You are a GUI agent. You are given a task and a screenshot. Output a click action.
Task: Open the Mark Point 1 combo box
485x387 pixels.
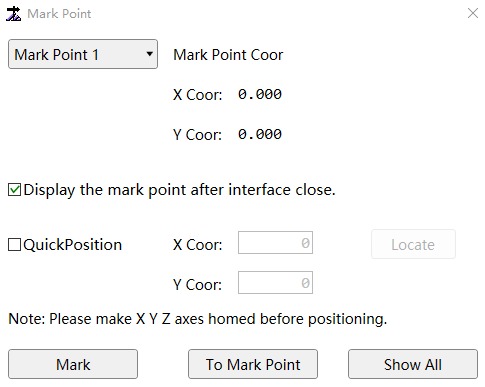click(83, 54)
